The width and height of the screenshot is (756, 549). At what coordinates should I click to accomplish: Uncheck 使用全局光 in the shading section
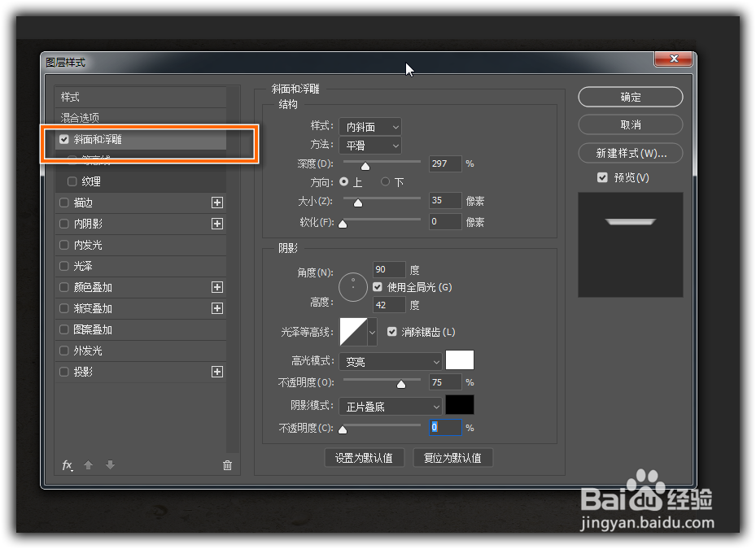(377, 285)
